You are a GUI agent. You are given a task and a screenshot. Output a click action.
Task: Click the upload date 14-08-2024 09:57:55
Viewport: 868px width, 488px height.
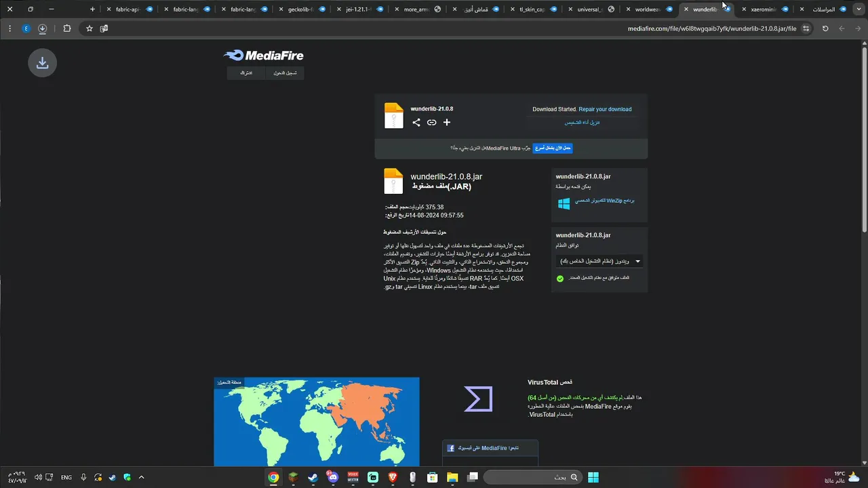[436, 216]
